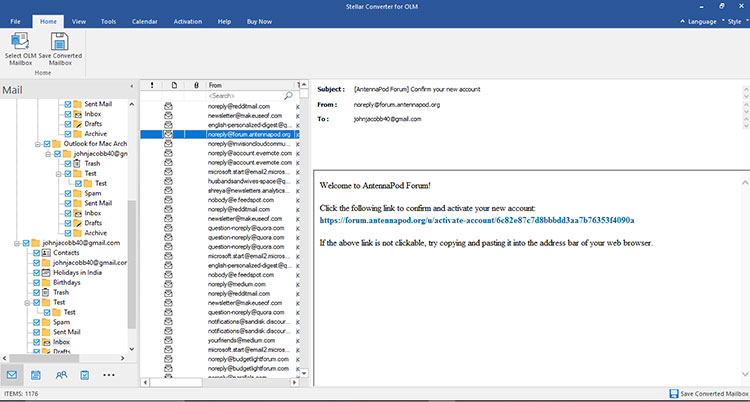The image size is (750, 402).
Task: Switch to Mail view via the envelope icon
Action: [x=12, y=375]
